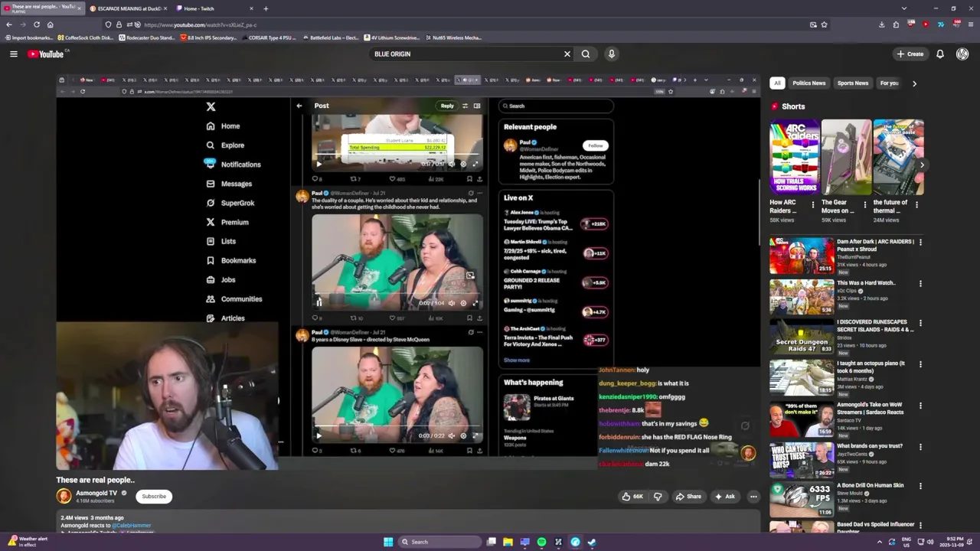Like the video with 66K thumbs up
The image size is (980, 551).
click(x=632, y=496)
